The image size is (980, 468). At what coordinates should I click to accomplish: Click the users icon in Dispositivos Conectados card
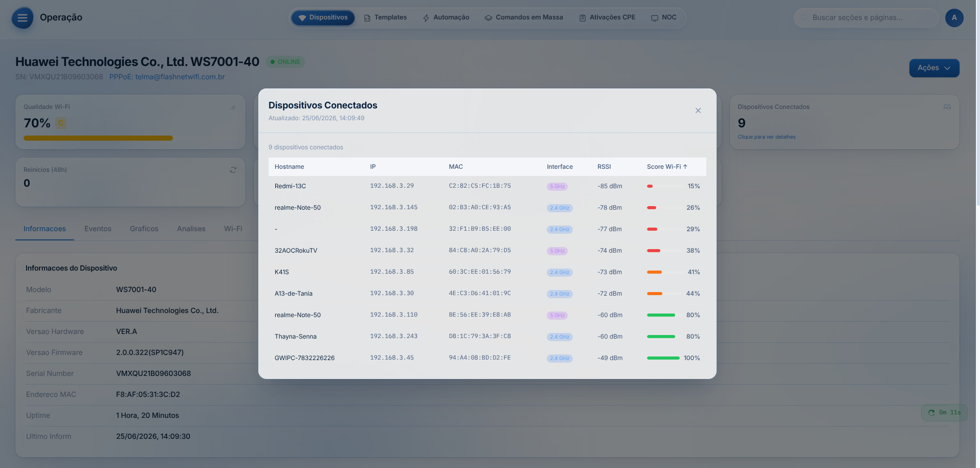pos(947,107)
